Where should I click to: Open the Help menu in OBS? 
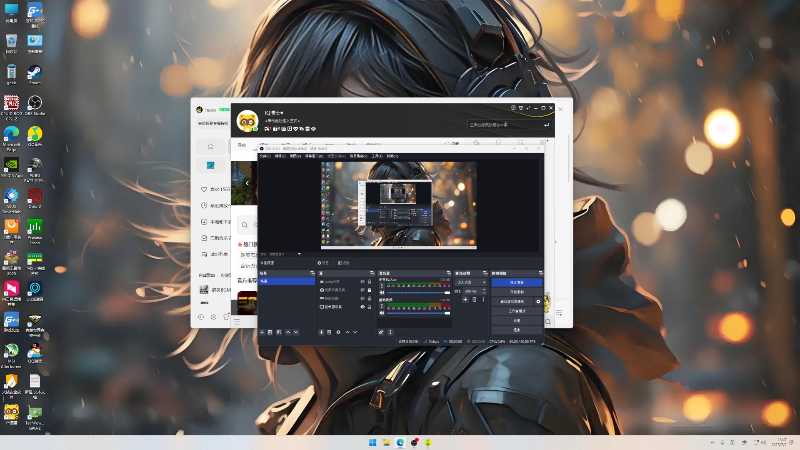click(x=392, y=156)
